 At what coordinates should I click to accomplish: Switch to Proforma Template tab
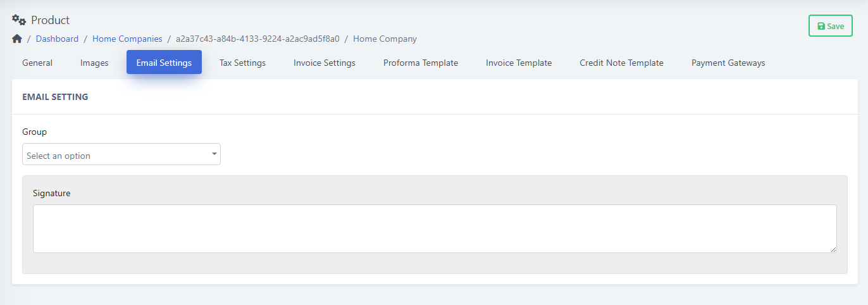click(x=421, y=63)
